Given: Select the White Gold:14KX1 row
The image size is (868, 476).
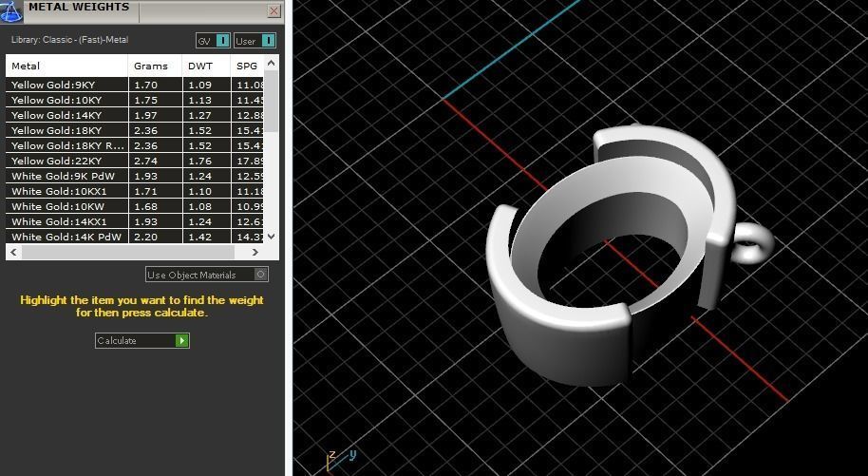Looking at the screenshot, I should (135, 221).
